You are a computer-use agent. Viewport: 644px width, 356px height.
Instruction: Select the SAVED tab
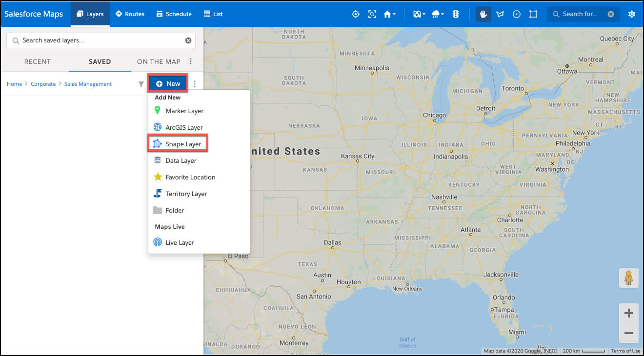(100, 61)
